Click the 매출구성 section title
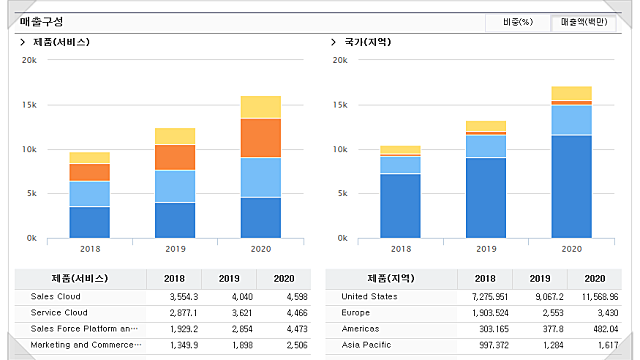Image resolution: width=640 pixels, height=360 pixels. [x=41, y=22]
